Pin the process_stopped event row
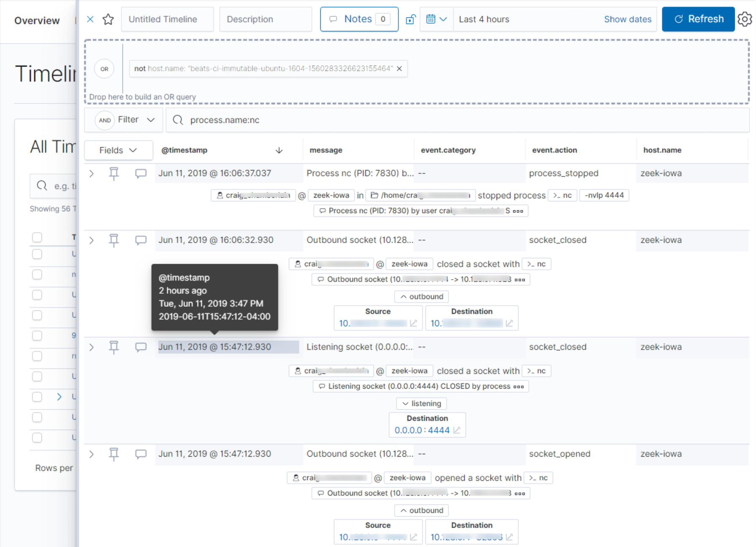This screenshot has width=756, height=547. pos(114,173)
